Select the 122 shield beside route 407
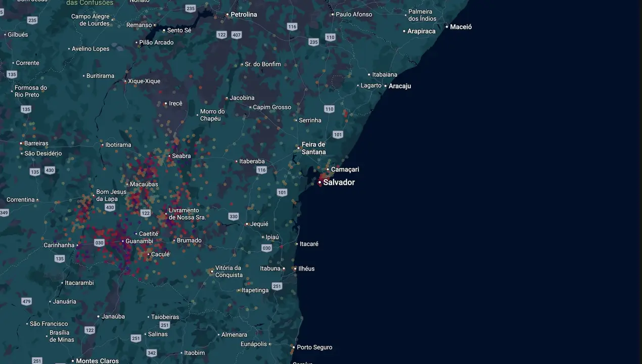The width and height of the screenshot is (642, 364). tap(221, 35)
